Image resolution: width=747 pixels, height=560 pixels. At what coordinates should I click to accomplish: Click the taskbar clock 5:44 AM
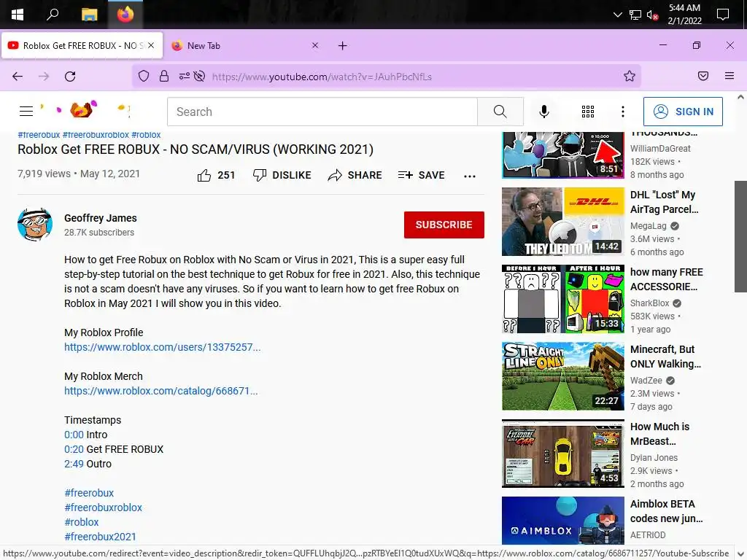(x=684, y=15)
